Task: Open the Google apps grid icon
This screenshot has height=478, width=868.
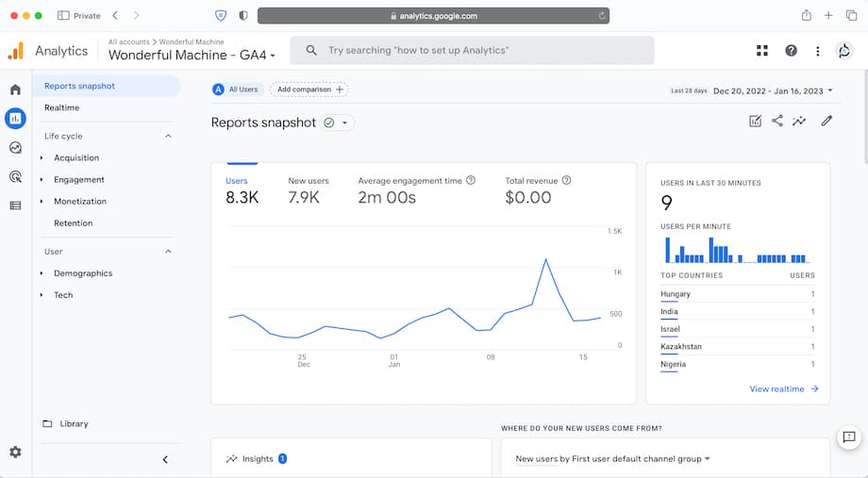Action: [762, 51]
